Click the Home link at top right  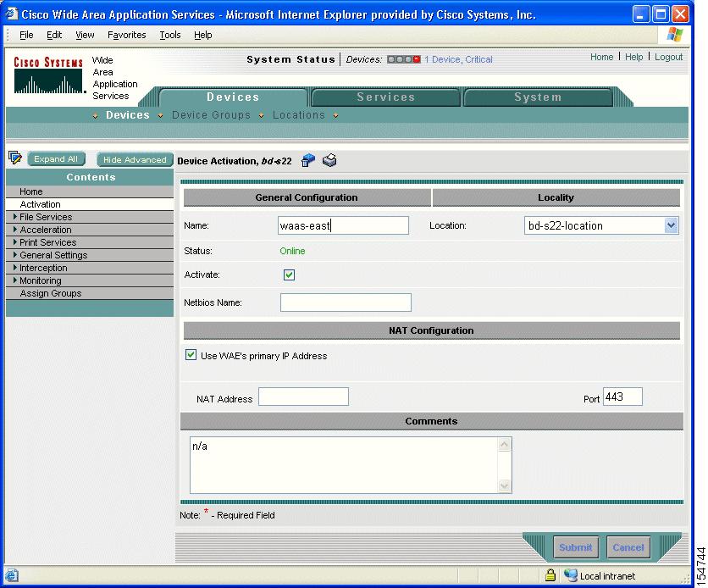point(601,57)
